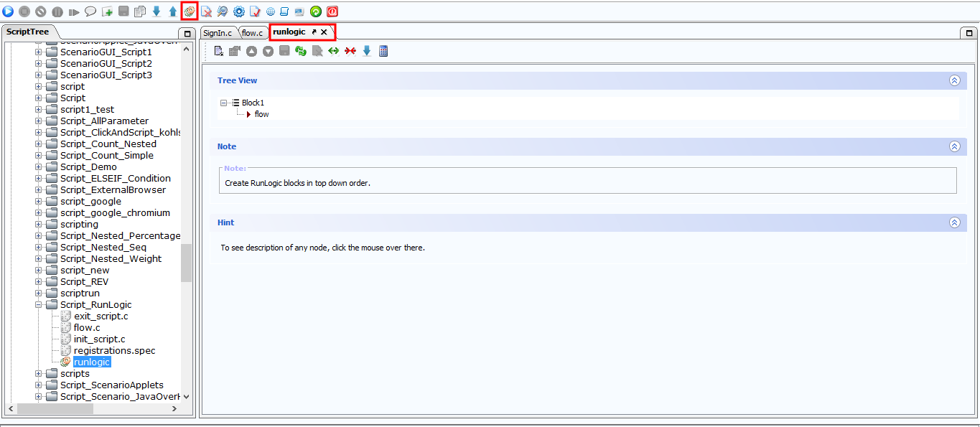Click the green sync arrows icon

[x=301, y=51]
